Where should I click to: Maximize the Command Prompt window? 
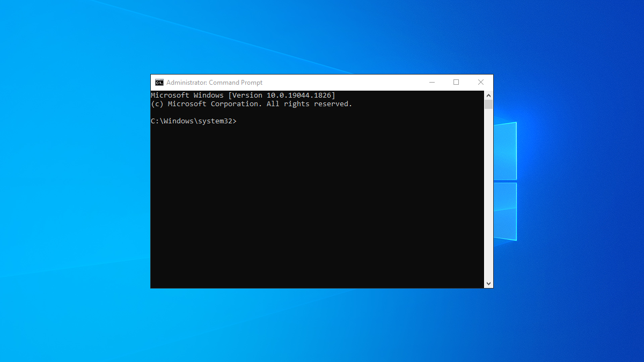point(456,82)
